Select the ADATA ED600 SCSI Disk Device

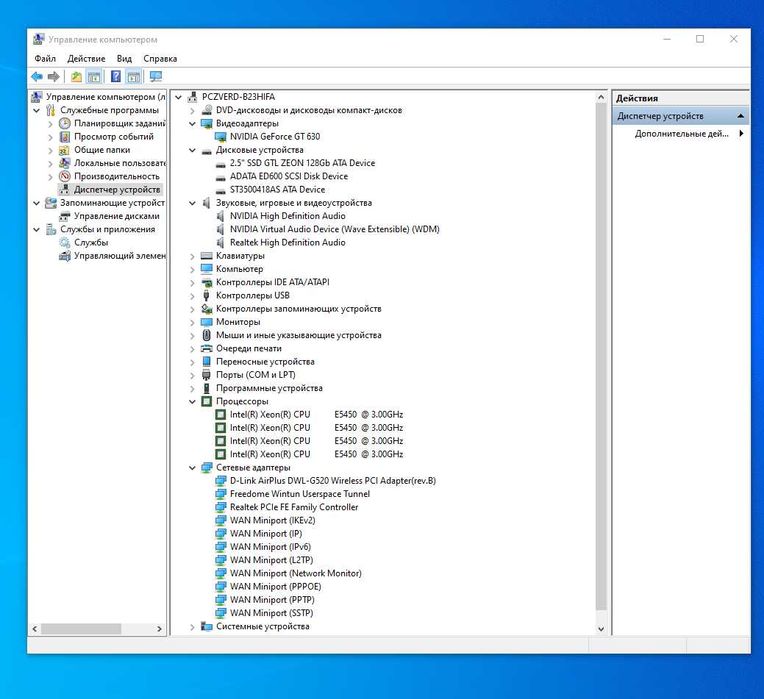coord(289,176)
